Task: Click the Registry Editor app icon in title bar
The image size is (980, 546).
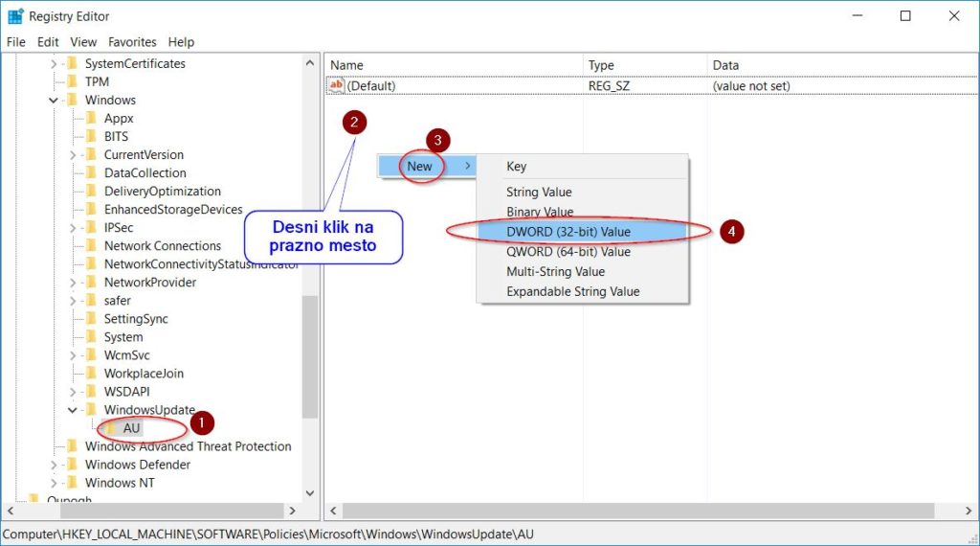Action: point(15,16)
